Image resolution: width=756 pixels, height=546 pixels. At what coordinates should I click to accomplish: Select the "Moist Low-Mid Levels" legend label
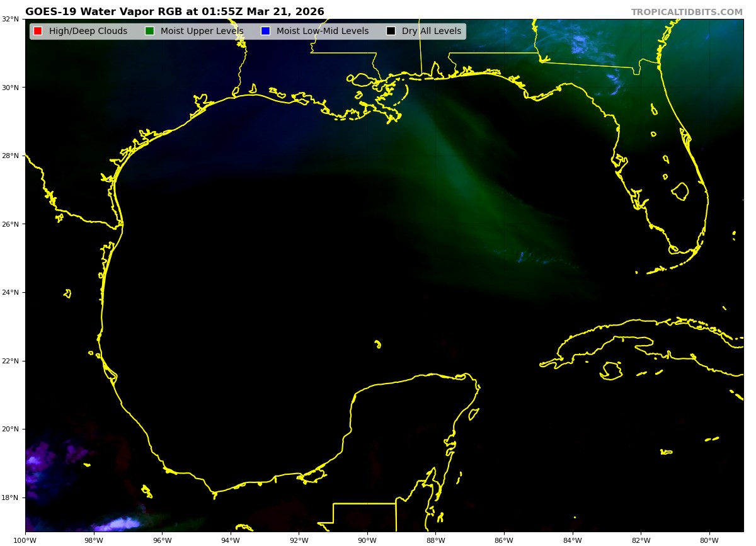[322, 31]
